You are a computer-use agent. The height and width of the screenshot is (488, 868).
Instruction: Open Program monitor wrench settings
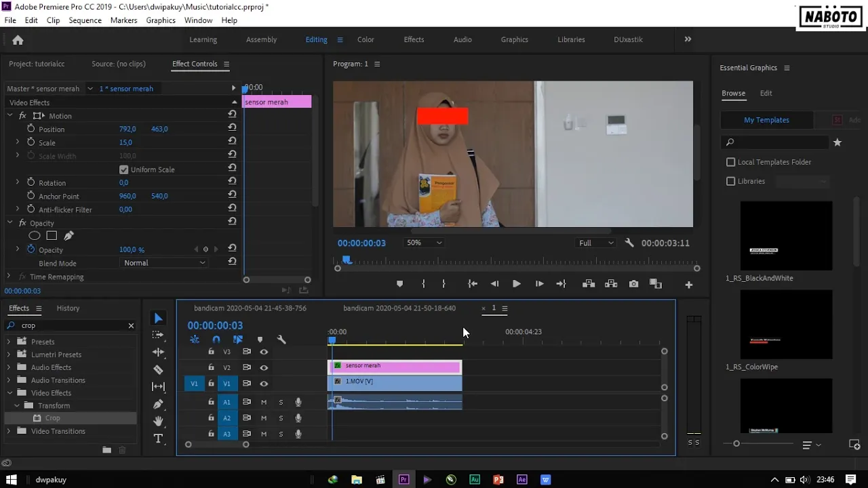(x=629, y=243)
